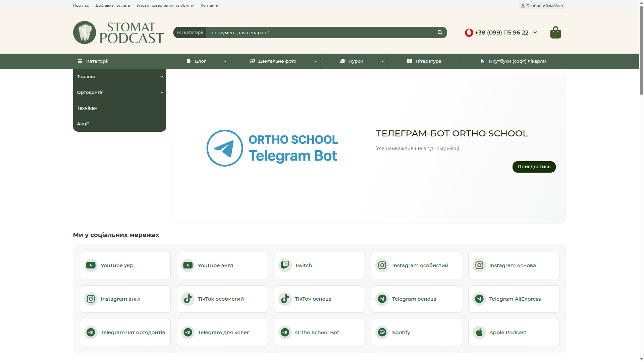The height and width of the screenshot is (362, 644).
Task: Click the hamburger icon beside Категорії
Action: click(80, 61)
